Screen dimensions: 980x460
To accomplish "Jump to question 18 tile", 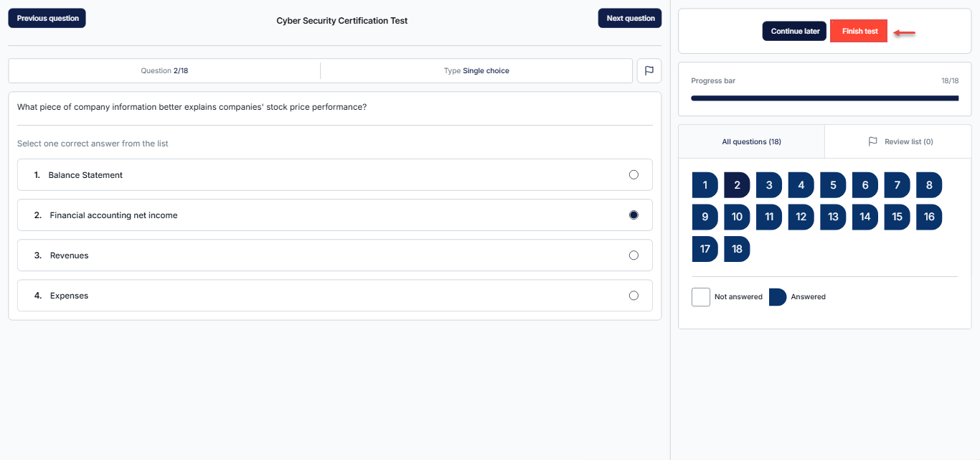I will click(737, 249).
